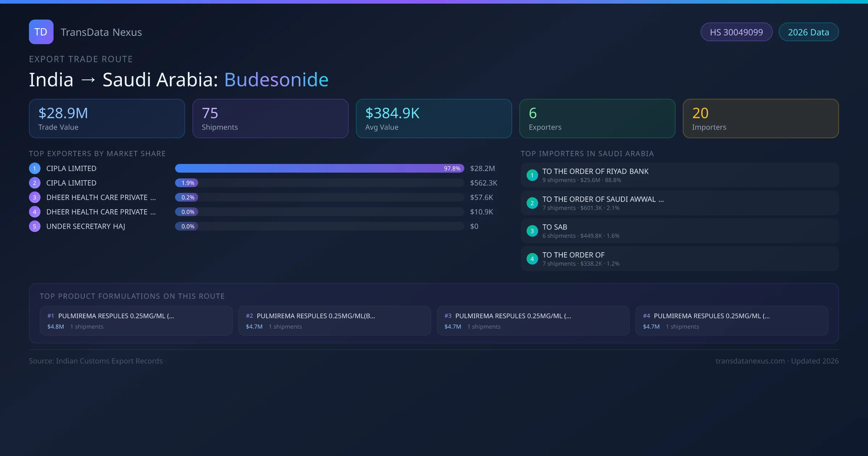Select the 2026 Data pill
The image size is (868, 456).
(x=808, y=32)
